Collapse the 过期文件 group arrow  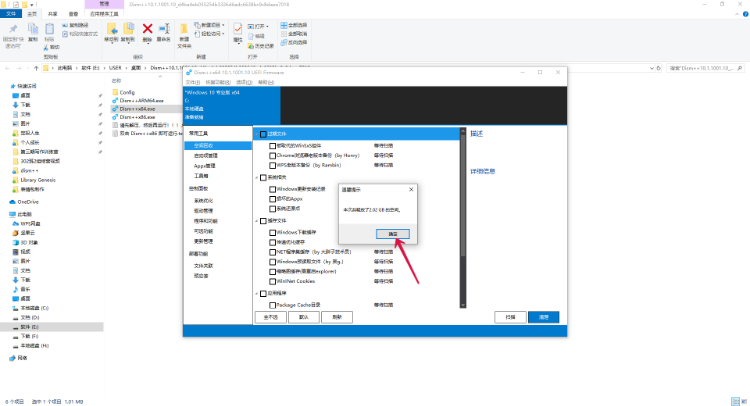click(x=257, y=134)
